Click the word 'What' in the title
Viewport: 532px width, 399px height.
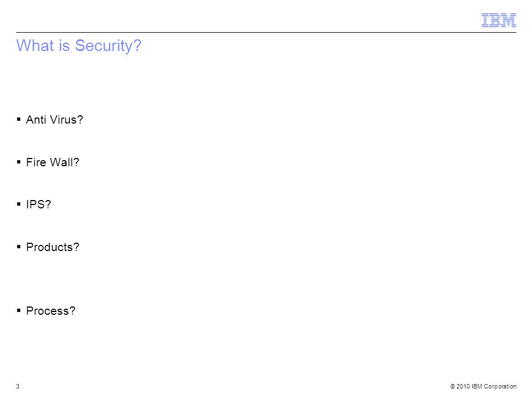35,45
